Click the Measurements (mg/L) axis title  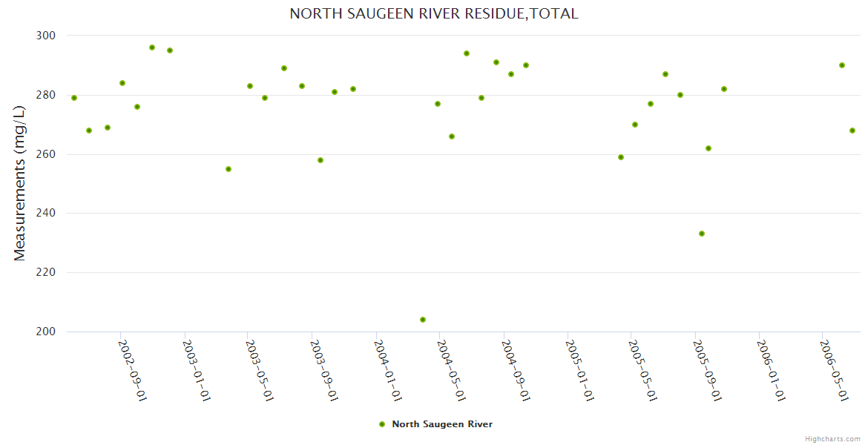pyautogui.click(x=20, y=183)
